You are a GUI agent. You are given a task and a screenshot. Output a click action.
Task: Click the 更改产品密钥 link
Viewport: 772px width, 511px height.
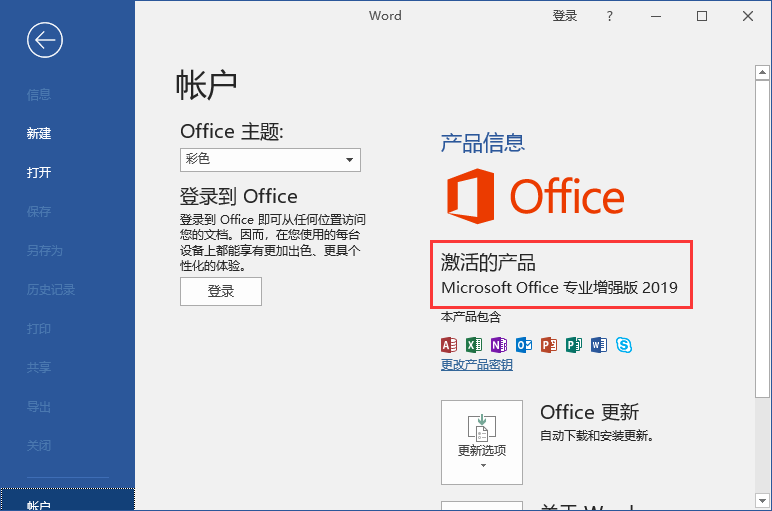[477, 366]
